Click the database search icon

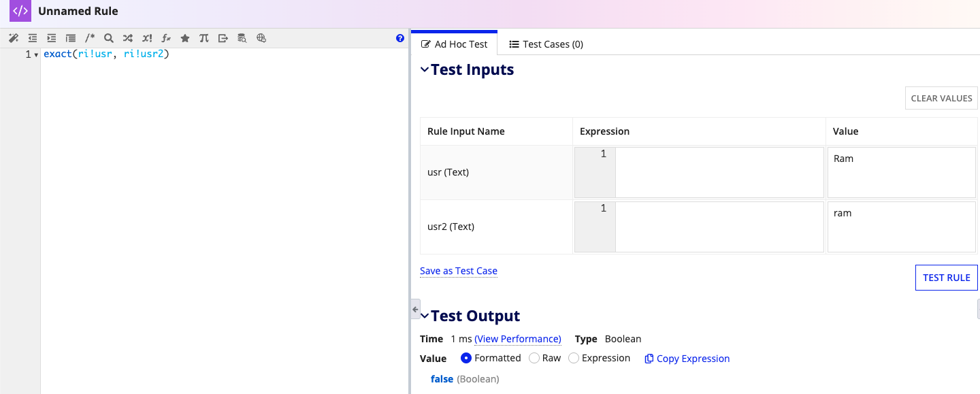[x=242, y=39]
